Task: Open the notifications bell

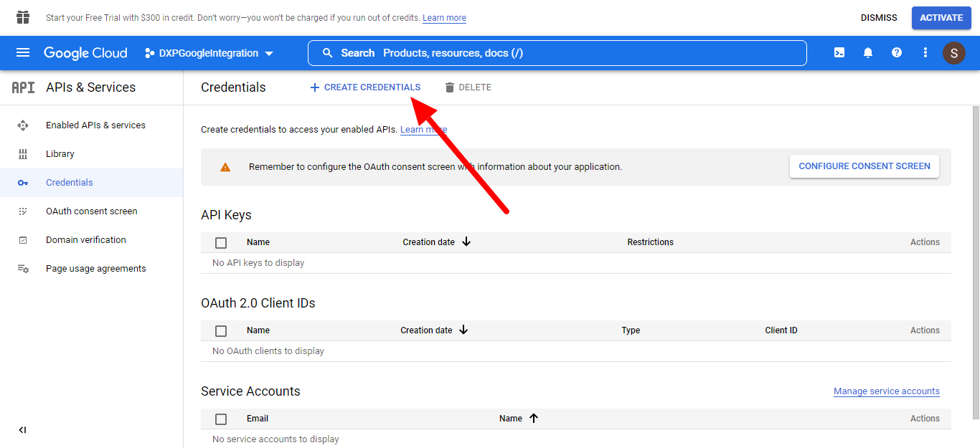Action: pos(868,53)
